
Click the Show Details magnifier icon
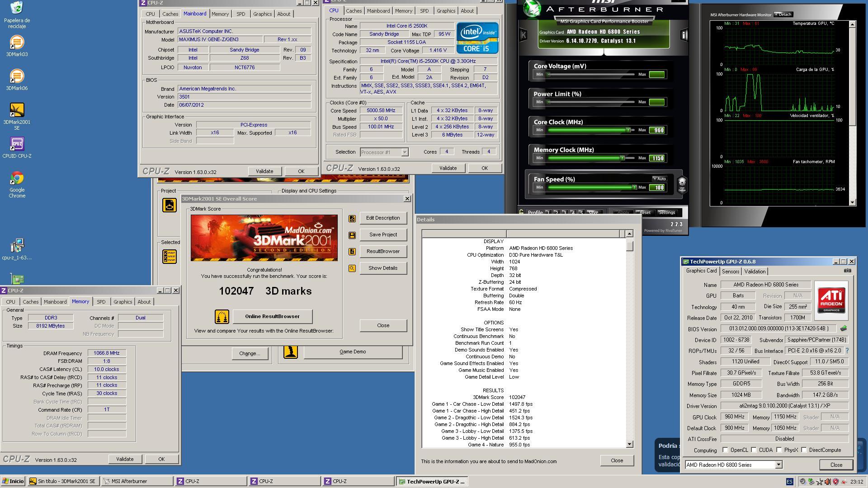(352, 268)
